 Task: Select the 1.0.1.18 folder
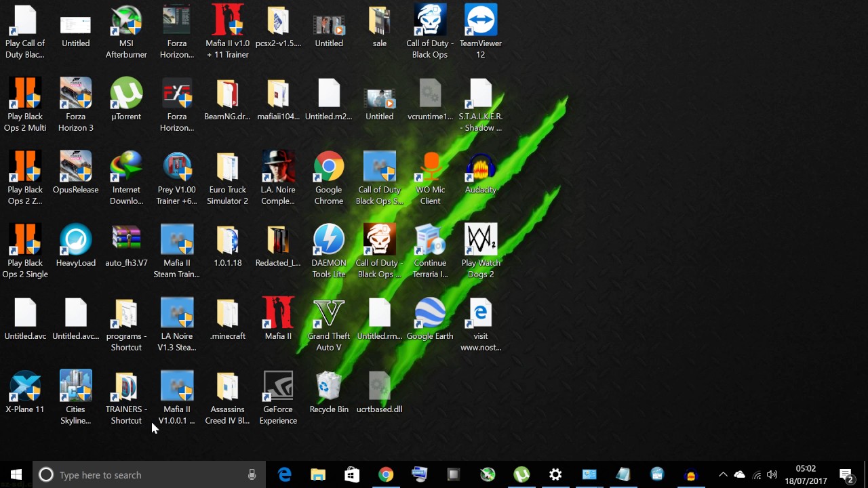point(228,245)
